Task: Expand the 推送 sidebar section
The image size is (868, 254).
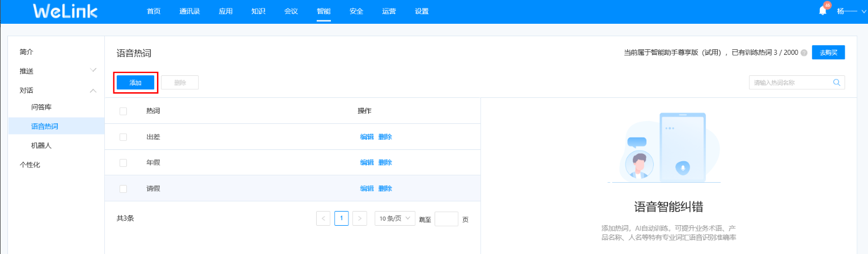Action: coord(93,71)
